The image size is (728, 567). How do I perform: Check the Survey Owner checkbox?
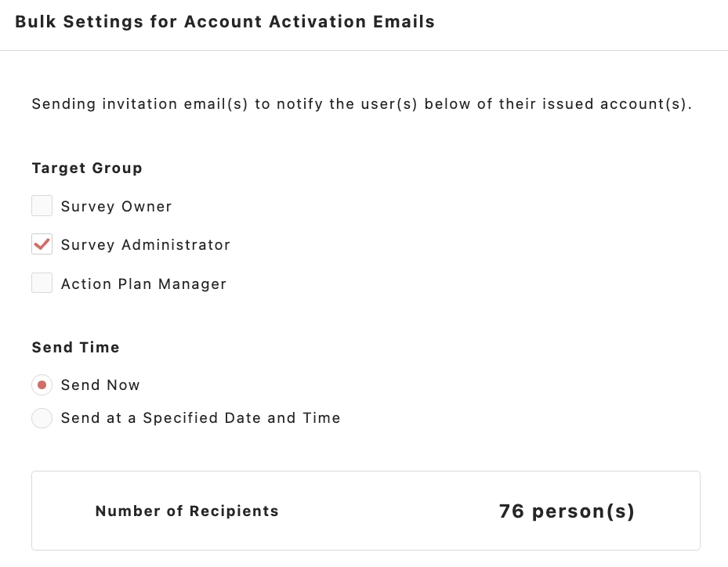(42, 207)
